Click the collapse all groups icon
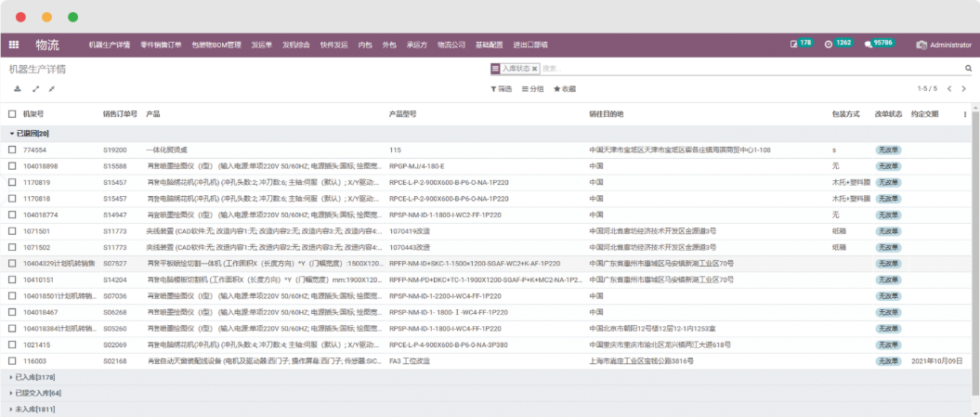The image size is (980, 417). 52,89
